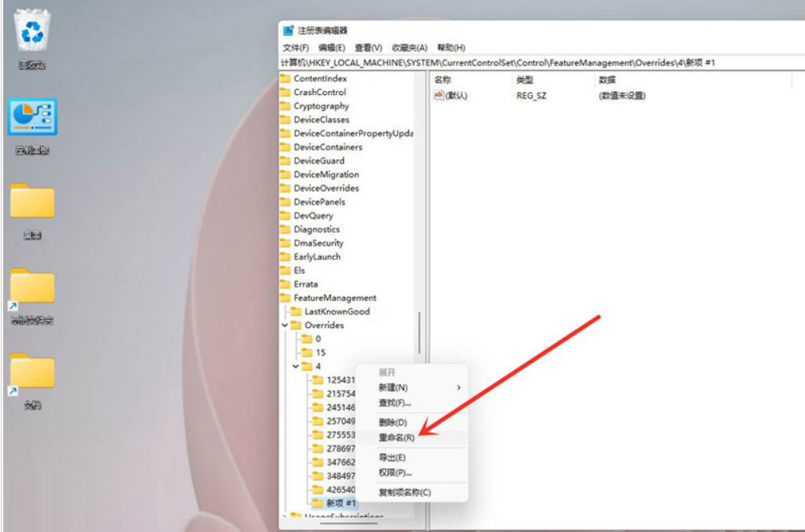This screenshot has height=532, width=805.
Task: Click the tree pane vertical scrollbar
Action: click(420, 335)
